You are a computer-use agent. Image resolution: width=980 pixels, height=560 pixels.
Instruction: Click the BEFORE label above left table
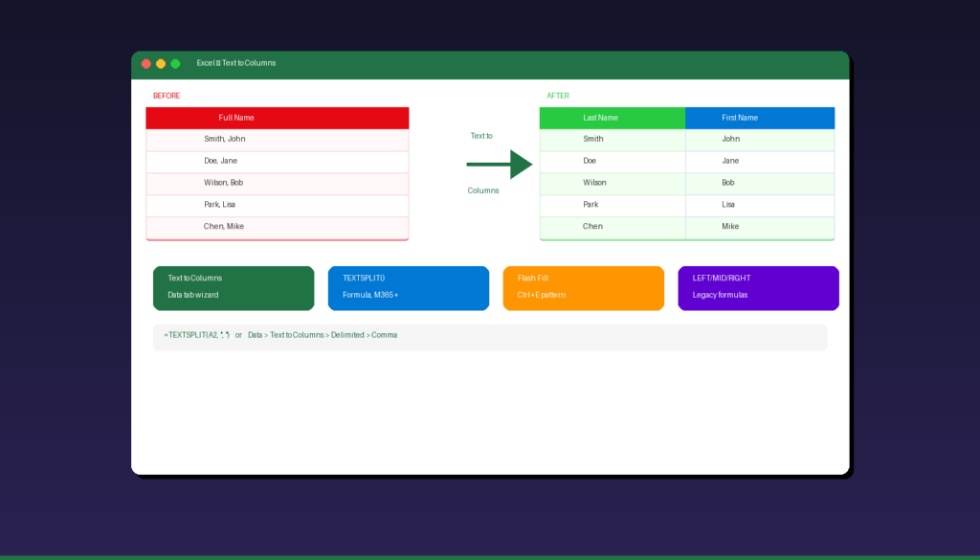(167, 96)
